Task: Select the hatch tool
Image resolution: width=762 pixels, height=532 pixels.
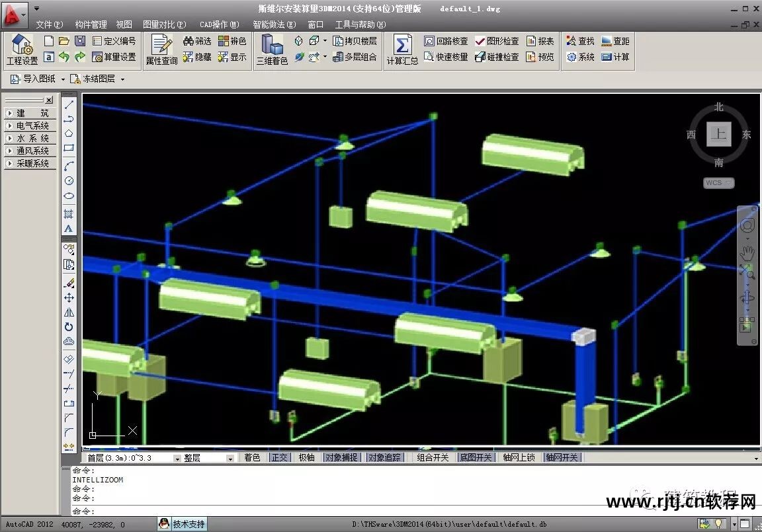Action: (x=69, y=213)
